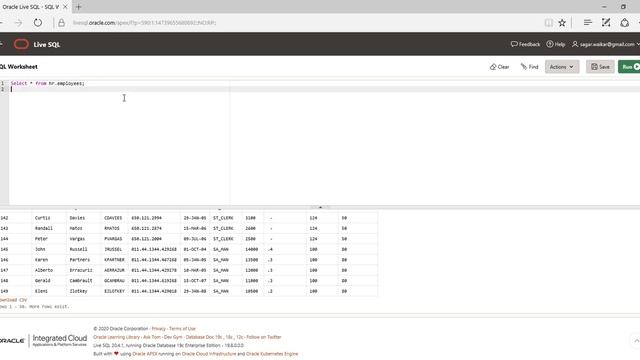The height and width of the screenshot is (360, 640).
Task: Click the results pane splitter handle
Action: (320, 207)
